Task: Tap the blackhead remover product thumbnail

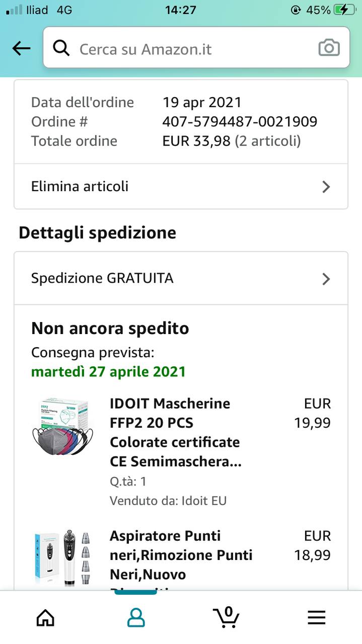Action: (62, 557)
